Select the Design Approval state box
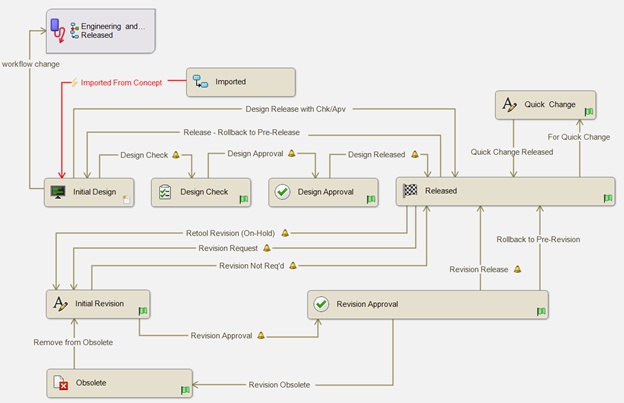 (323, 192)
